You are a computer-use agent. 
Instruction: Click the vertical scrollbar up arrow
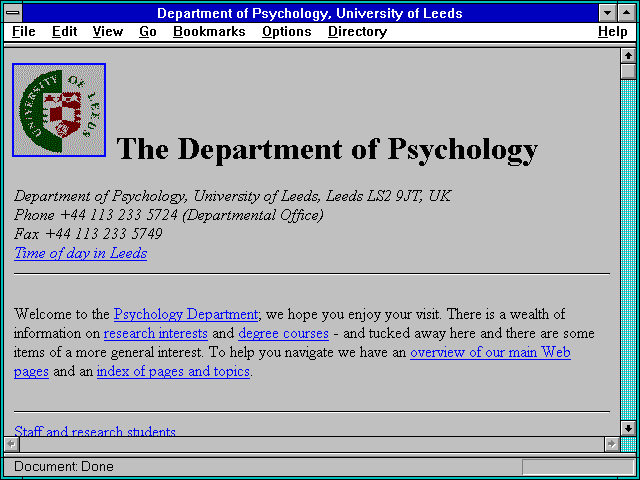click(x=628, y=56)
